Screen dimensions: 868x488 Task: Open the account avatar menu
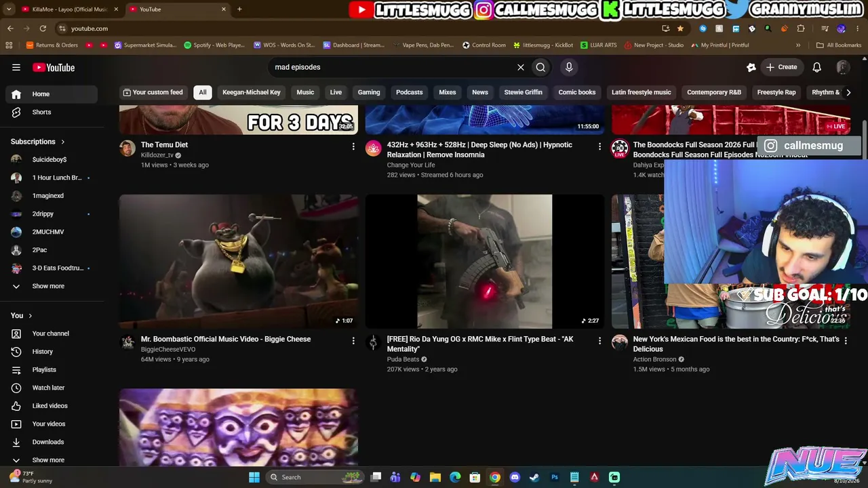(x=843, y=67)
